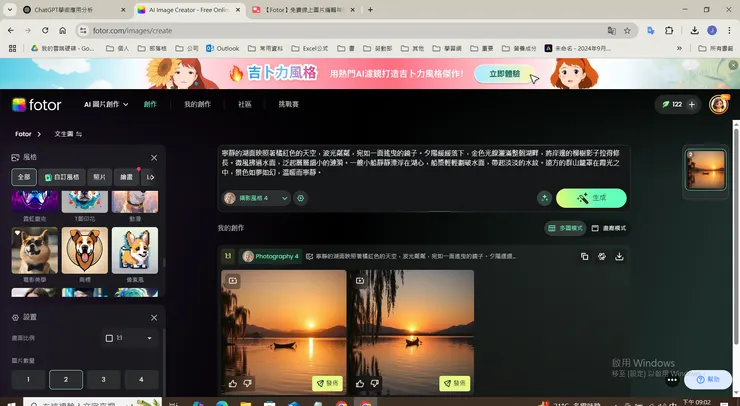Click 立即體驗 button in the banner
The width and height of the screenshot is (740, 406).
pos(505,74)
